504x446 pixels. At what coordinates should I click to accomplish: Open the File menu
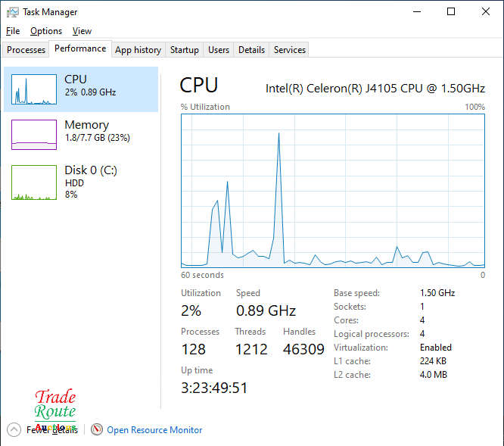coord(13,31)
